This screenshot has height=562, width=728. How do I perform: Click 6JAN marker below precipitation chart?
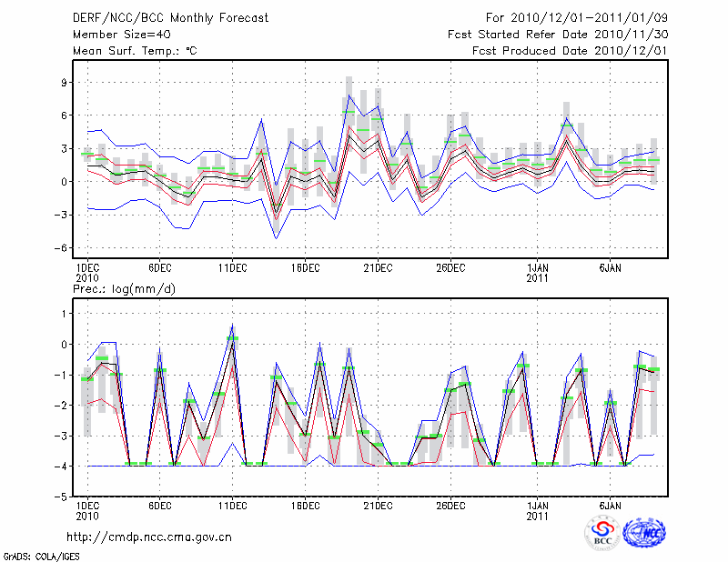[x=611, y=505]
